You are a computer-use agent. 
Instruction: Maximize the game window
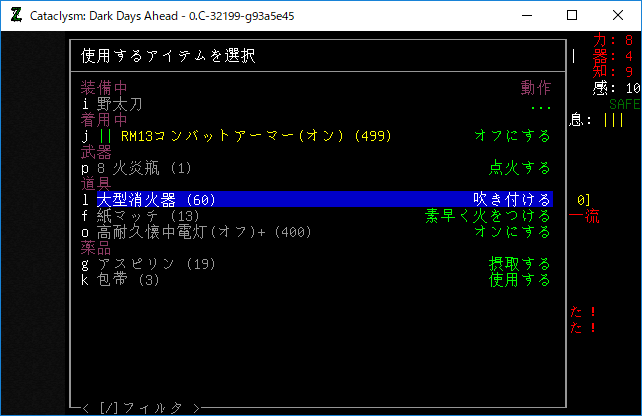[x=572, y=15]
